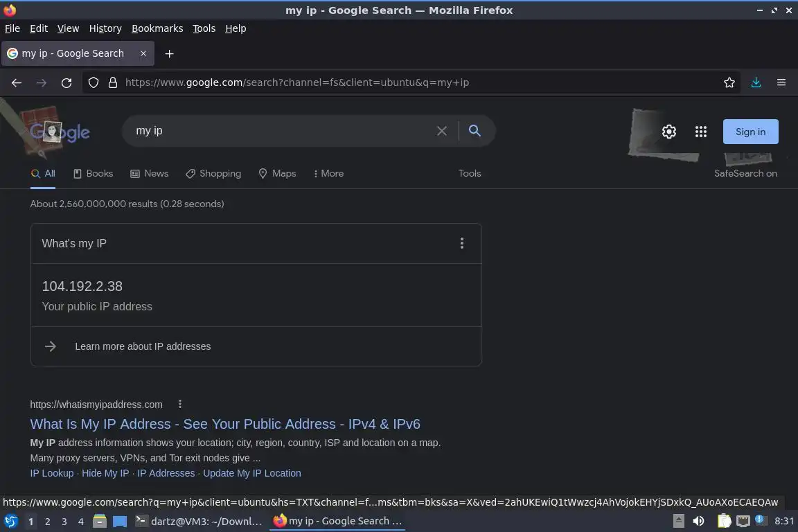
Task: Click the removable media eject tray icon
Action: pos(678,522)
